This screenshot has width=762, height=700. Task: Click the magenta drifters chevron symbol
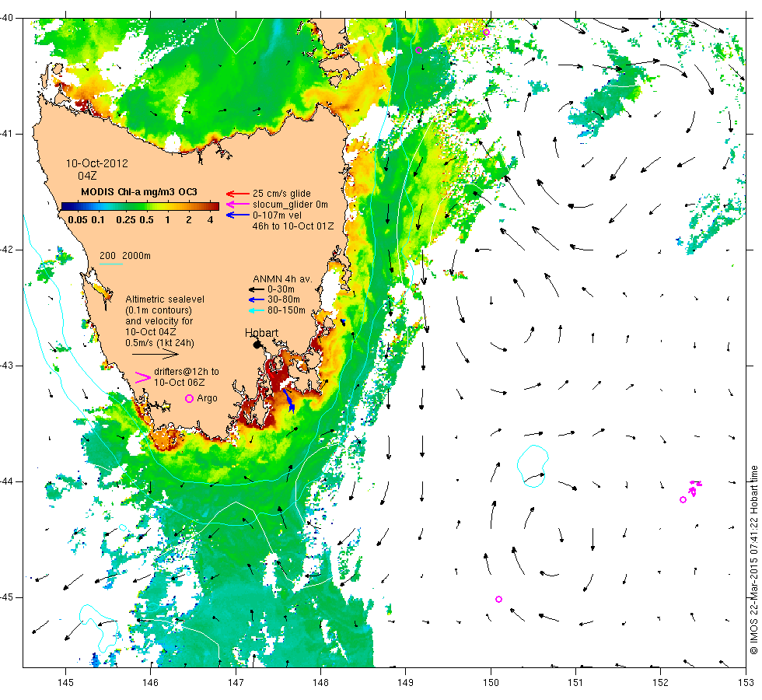coord(143,378)
